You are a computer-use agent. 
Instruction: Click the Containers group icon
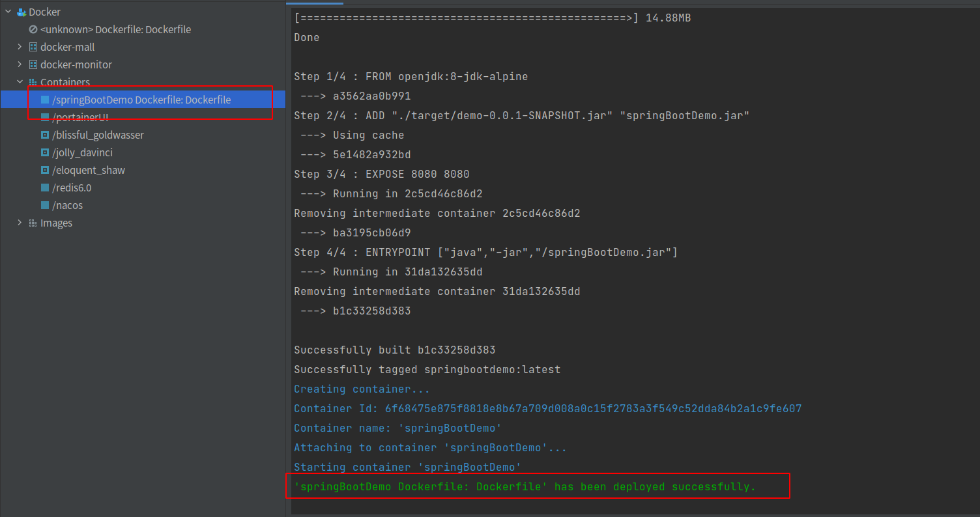click(33, 82)
